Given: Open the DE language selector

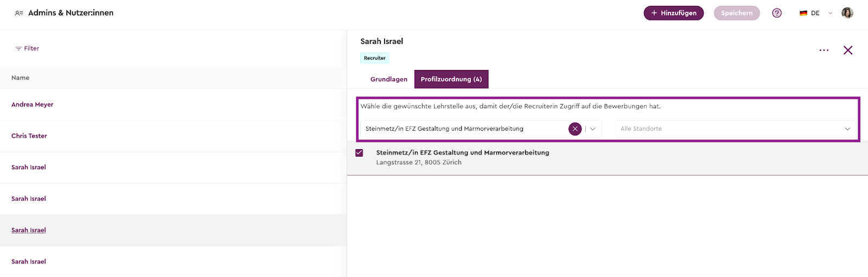Looking at the screenshot, I should pyautogui.click(x=816, y=13).
